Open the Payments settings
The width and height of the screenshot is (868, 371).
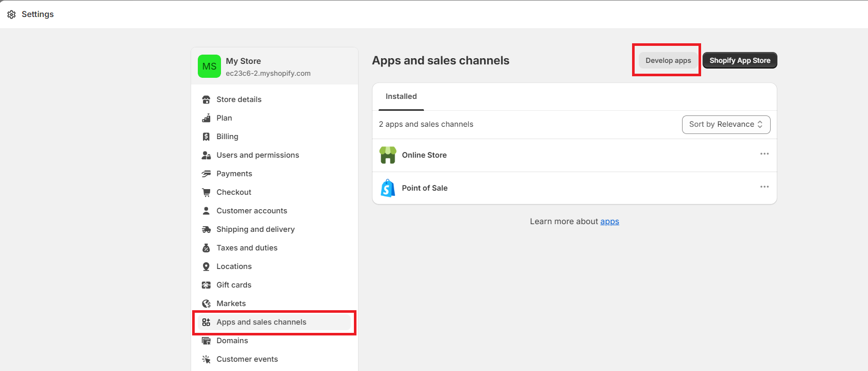274,174
